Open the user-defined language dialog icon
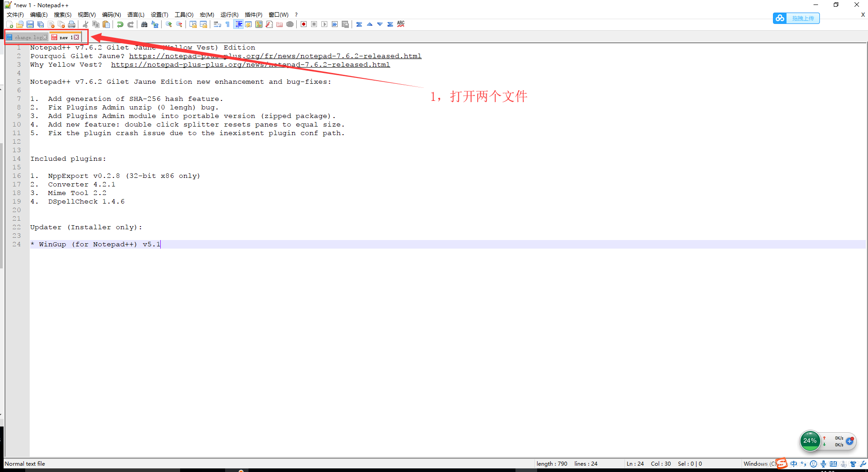The height and width of the screenshot is (472, 868). coord(249,24)
